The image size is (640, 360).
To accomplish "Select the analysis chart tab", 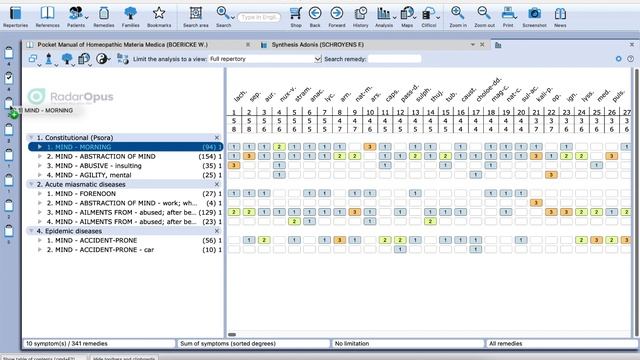I will click(498, 45).
